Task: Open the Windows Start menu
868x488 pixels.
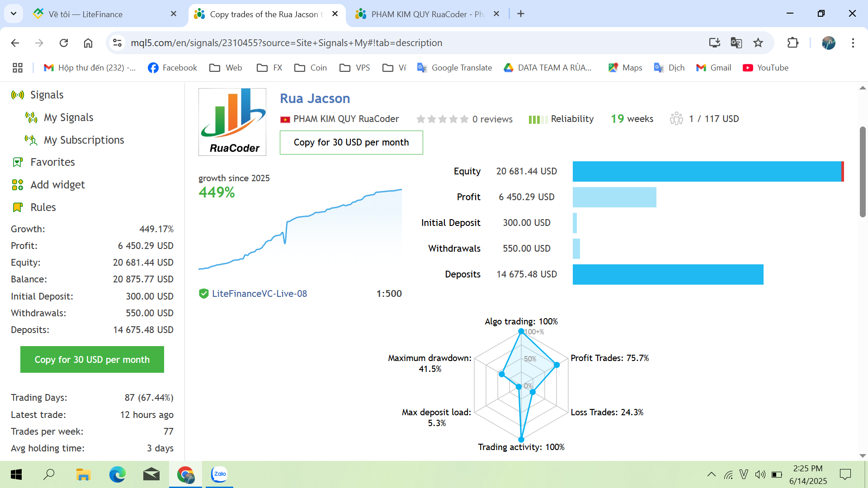Action: [16, 474]
